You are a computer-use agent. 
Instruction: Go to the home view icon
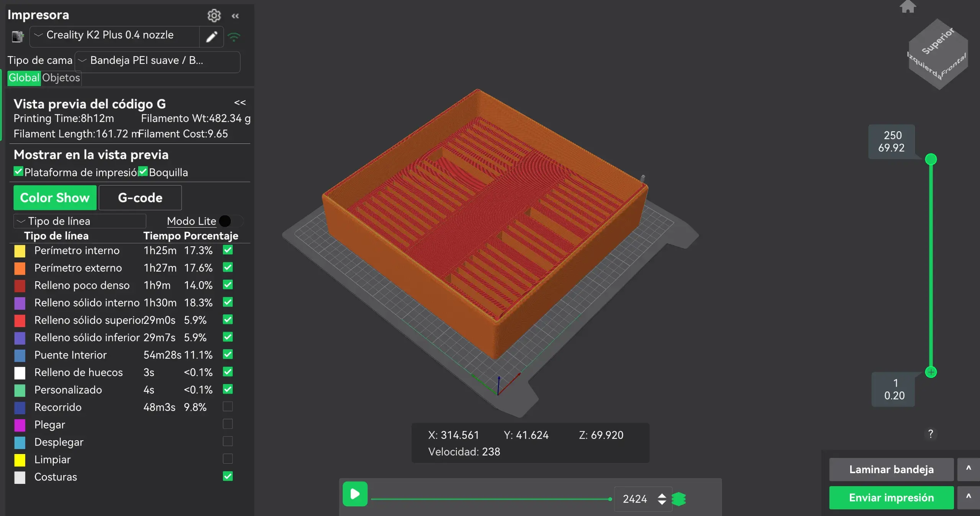click(908, 6)
